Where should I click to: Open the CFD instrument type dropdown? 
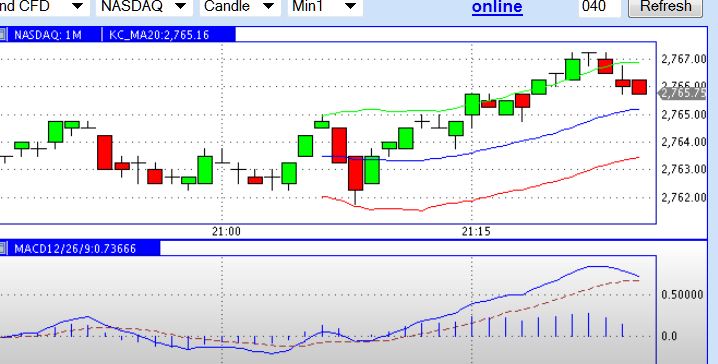point(44,6)
